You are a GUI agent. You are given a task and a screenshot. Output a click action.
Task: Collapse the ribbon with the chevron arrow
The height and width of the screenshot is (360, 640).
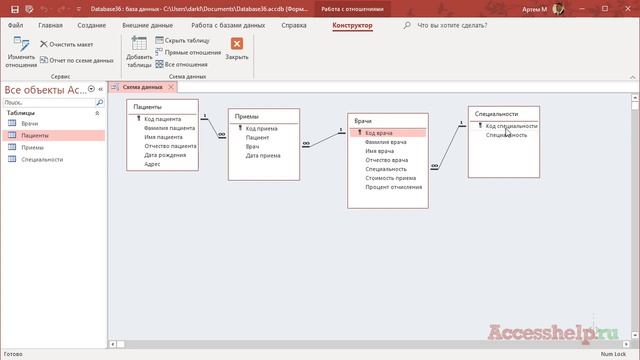(632, 77)
